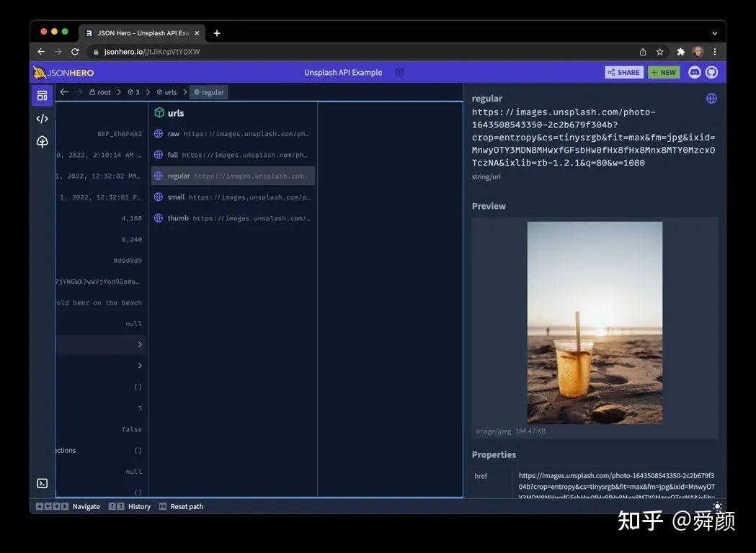The image size is (756, 553).
Task: Click the History shortcut hint
Action: tap(129, 506)
